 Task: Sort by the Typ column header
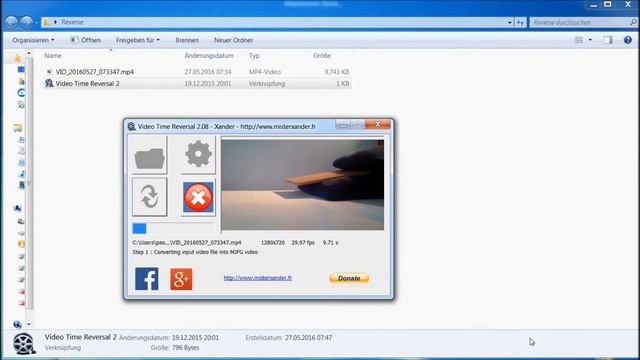click(254, 56)
